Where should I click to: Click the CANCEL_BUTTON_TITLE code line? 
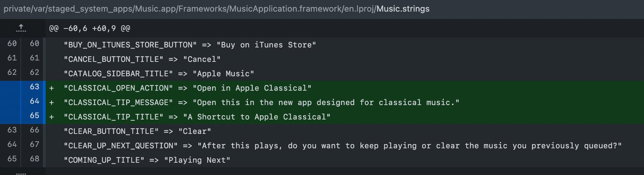point(142,59)
